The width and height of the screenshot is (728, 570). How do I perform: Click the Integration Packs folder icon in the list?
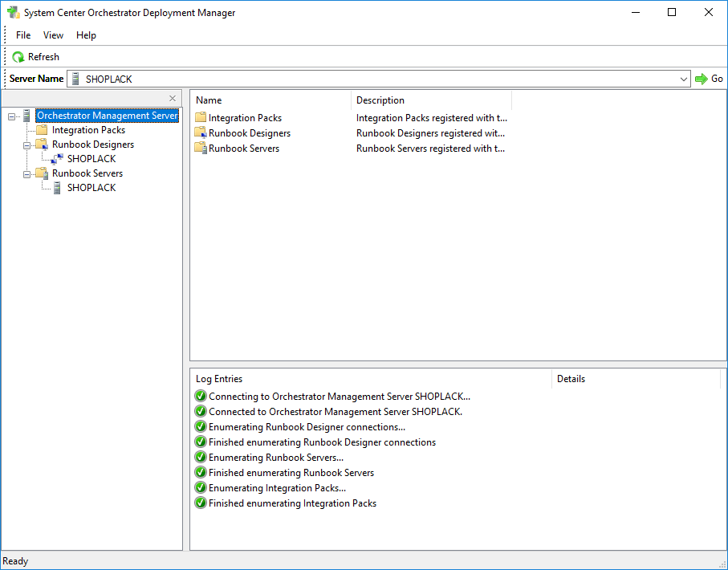click(201, 117)
